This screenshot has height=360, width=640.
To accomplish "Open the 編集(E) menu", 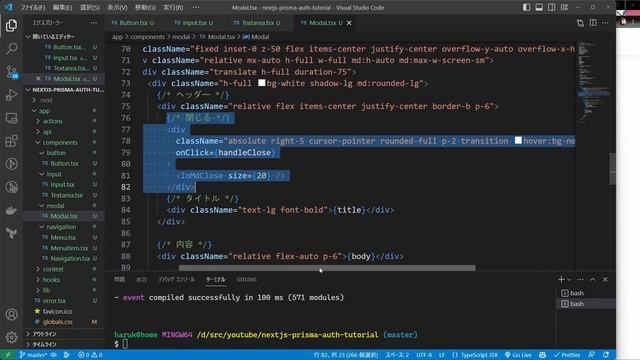I will click(62, 7).
